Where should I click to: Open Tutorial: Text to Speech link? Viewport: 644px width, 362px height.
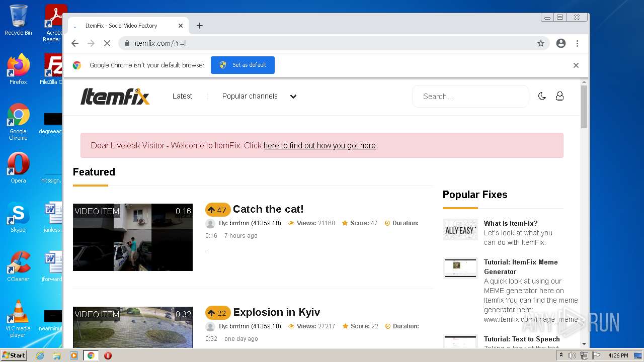coord(522,339)
